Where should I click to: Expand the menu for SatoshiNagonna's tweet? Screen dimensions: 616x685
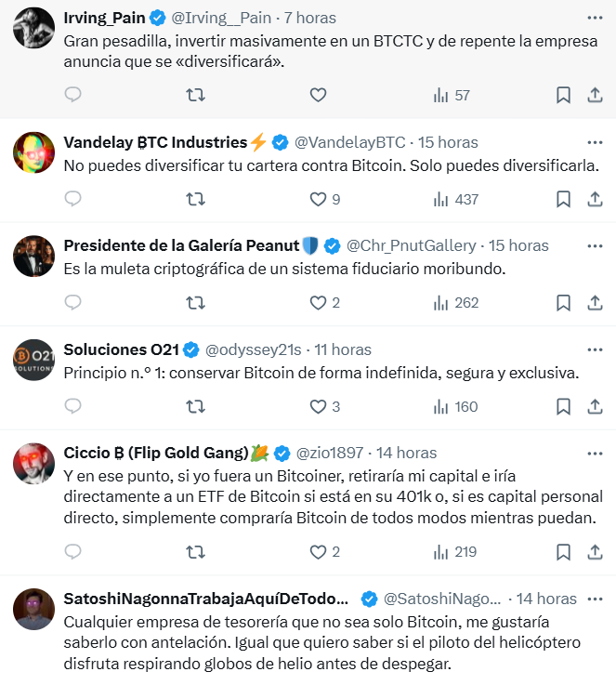595,598
